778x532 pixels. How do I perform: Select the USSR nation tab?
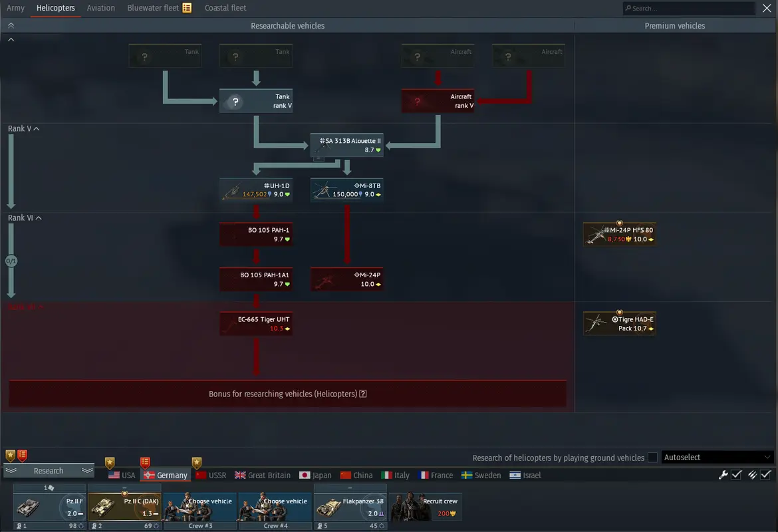(211, 475)
